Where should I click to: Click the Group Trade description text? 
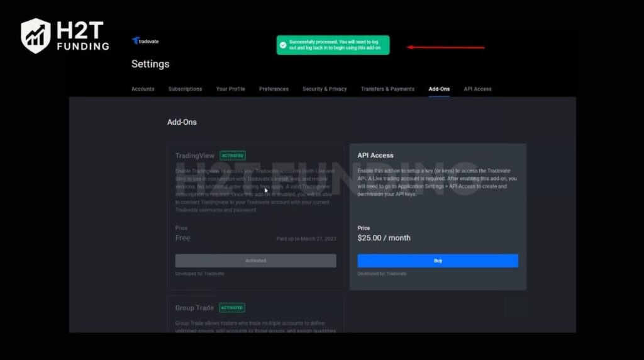pos(255,327)
